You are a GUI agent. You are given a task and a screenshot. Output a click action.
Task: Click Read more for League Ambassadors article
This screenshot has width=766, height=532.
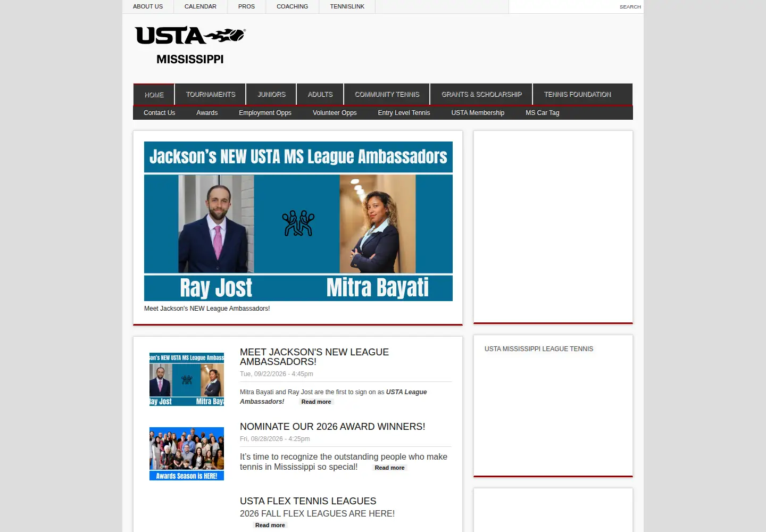click(x=316, y=402)
